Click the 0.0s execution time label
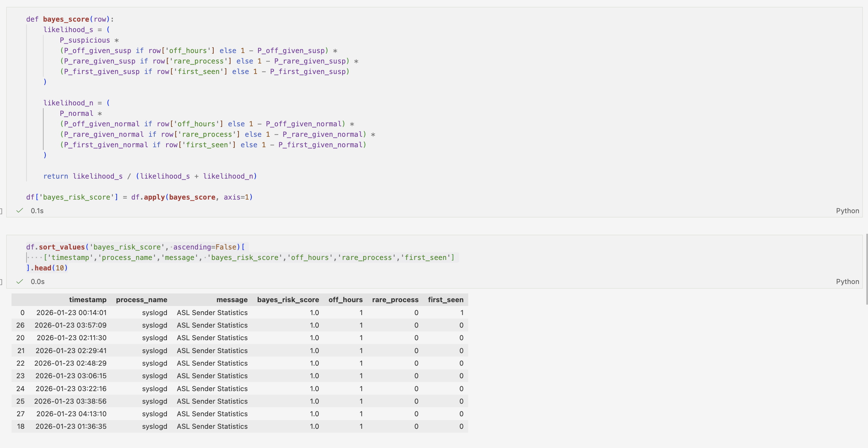The height and width of the screenshot is (448, 868). pyautogui.click(x=37, y=282)
